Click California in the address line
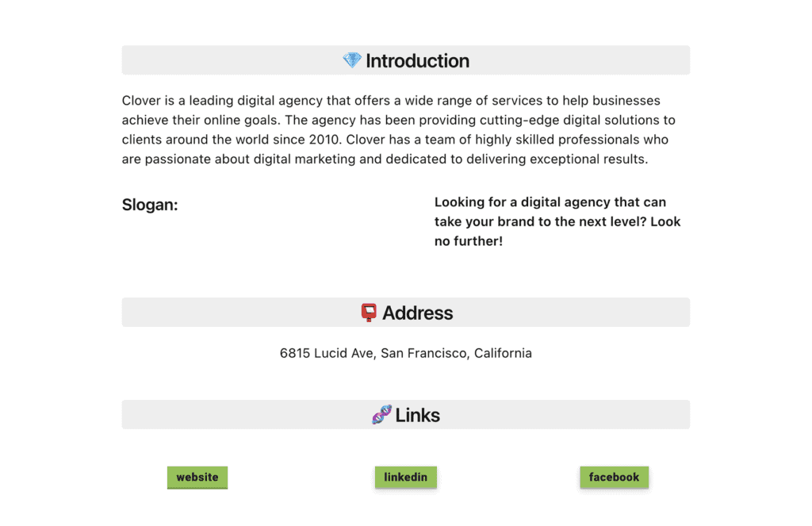The height and width of the screenshot is (526, 812). coord(503,353)
